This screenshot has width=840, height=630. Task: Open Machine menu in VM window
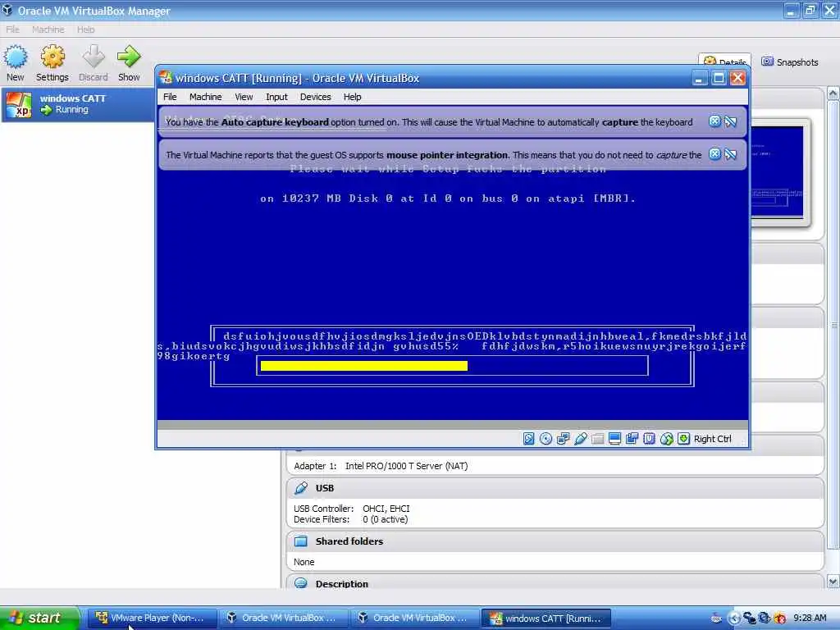point(205,97)
